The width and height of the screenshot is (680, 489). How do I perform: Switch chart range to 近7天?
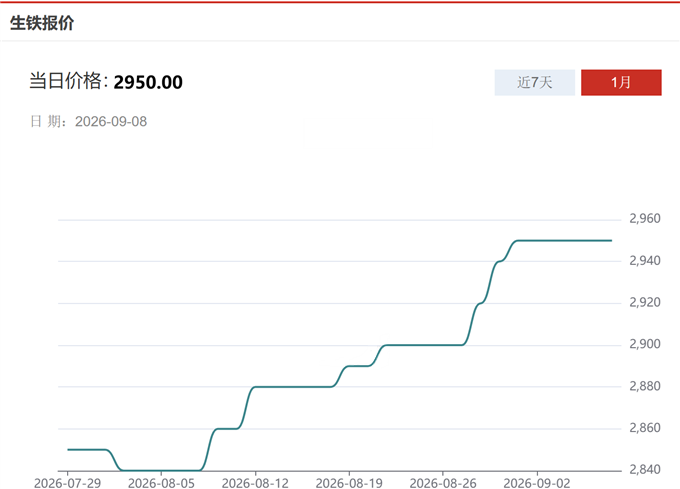point(535,82)
